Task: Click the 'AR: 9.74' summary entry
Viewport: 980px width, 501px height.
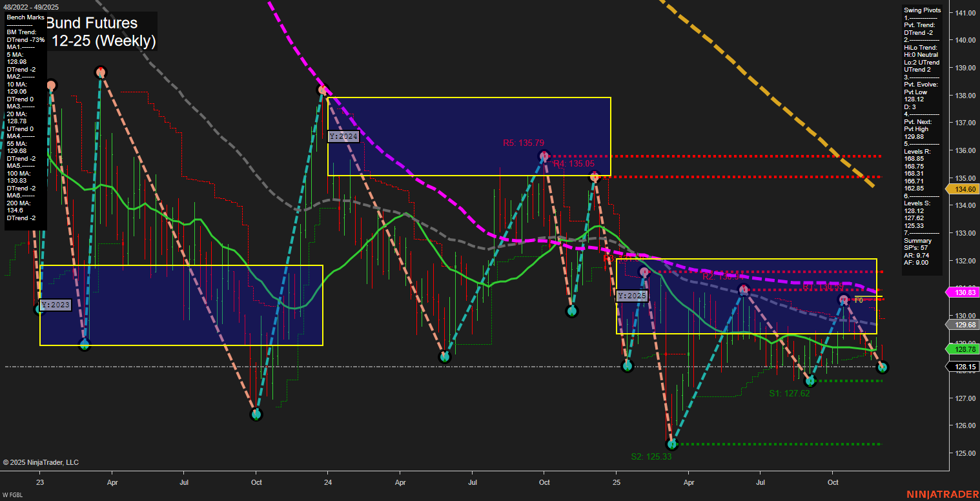Action: (915, 255)
